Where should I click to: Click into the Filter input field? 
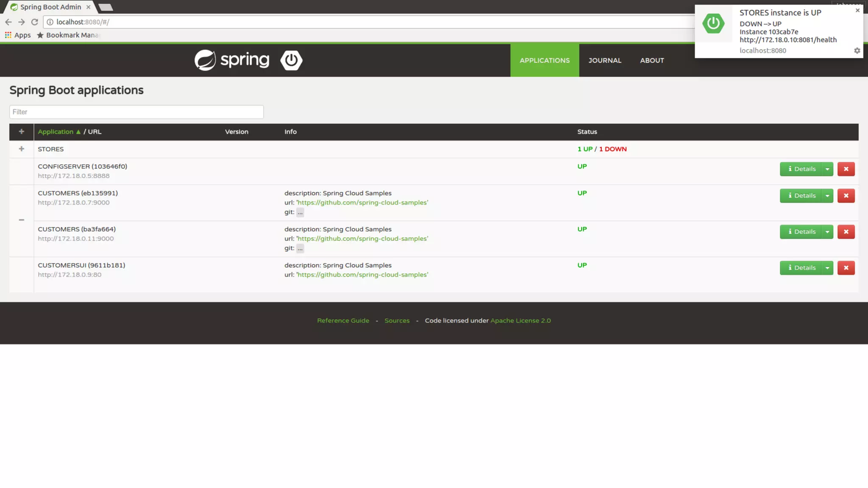pos(136,112)
